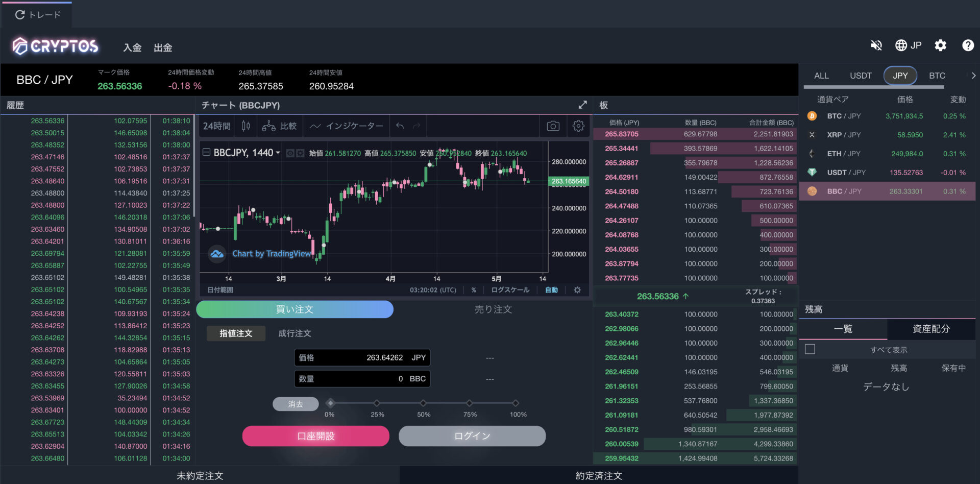Toggle 自動 scale on the chart
The image size is (980, 484).
551,290
